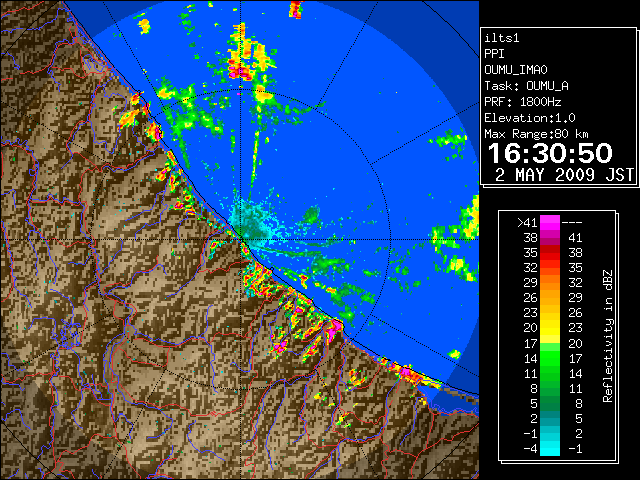Image resolution: width=640 pixels, height=480 pixels.
Task: Click the 'PRF: 1800Hz' value
Action: click(522, 102)
